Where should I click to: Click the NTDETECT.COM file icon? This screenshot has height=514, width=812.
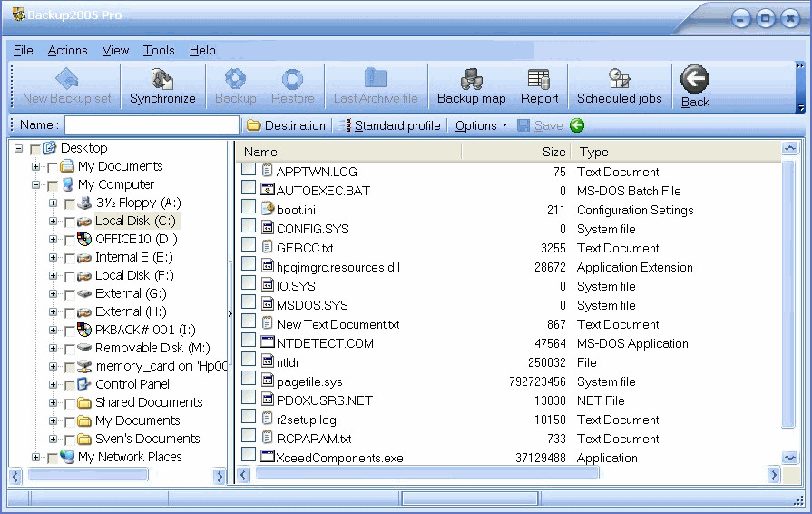[x=268, y=342]
